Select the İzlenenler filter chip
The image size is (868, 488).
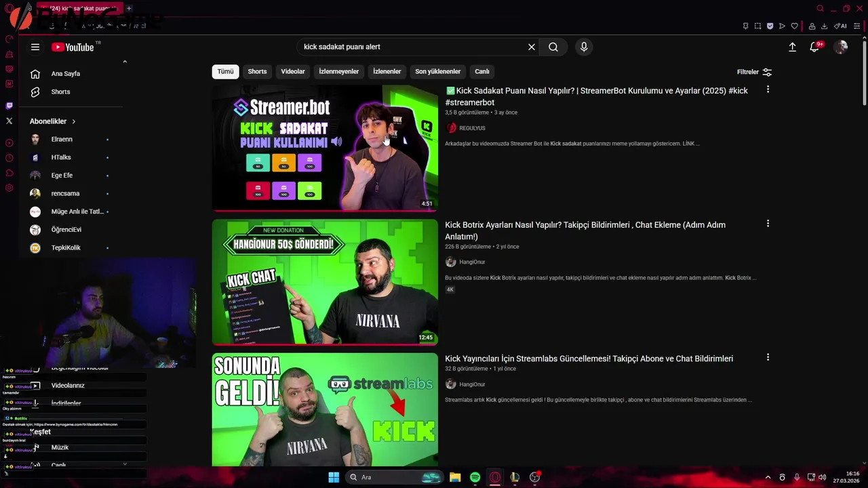coord(387,71)
